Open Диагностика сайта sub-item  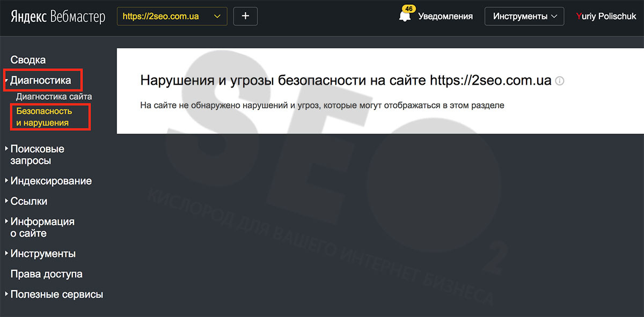(54, 97)
